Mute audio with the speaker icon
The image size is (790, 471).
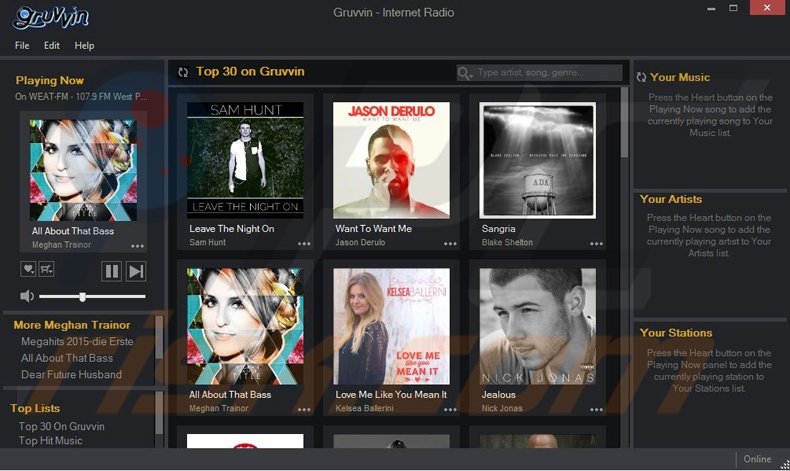point(27,296)
